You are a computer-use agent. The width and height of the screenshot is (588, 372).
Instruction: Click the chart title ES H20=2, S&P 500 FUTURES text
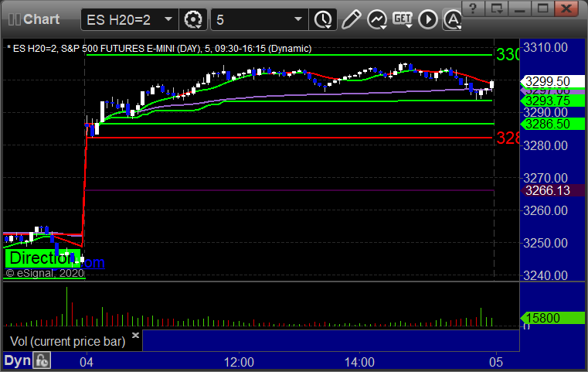[159, 49]
